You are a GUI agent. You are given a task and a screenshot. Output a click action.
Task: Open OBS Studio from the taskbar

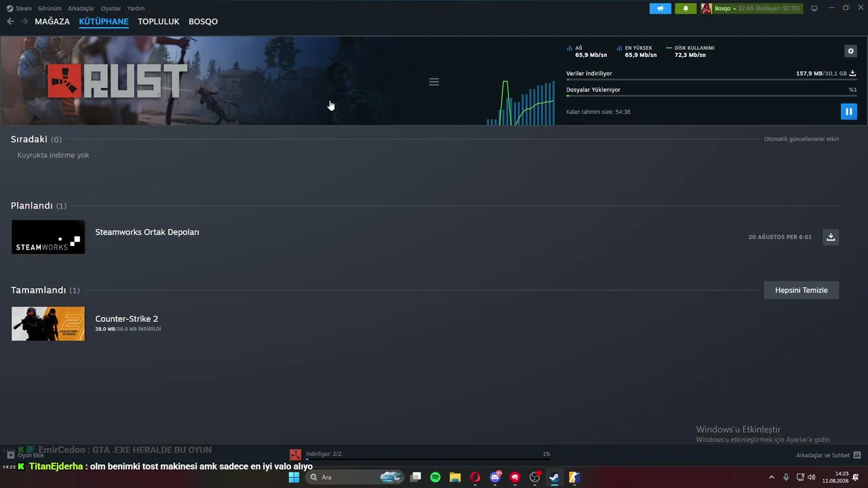534,477
